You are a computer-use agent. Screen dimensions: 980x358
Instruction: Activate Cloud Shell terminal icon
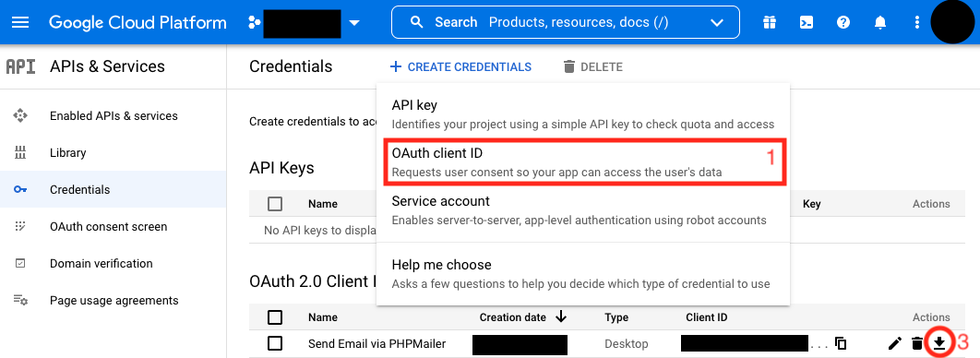coord(807,22)
